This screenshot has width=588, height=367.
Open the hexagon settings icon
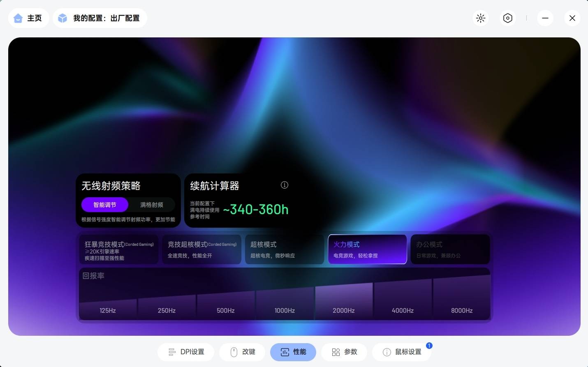tap(508, 18)
